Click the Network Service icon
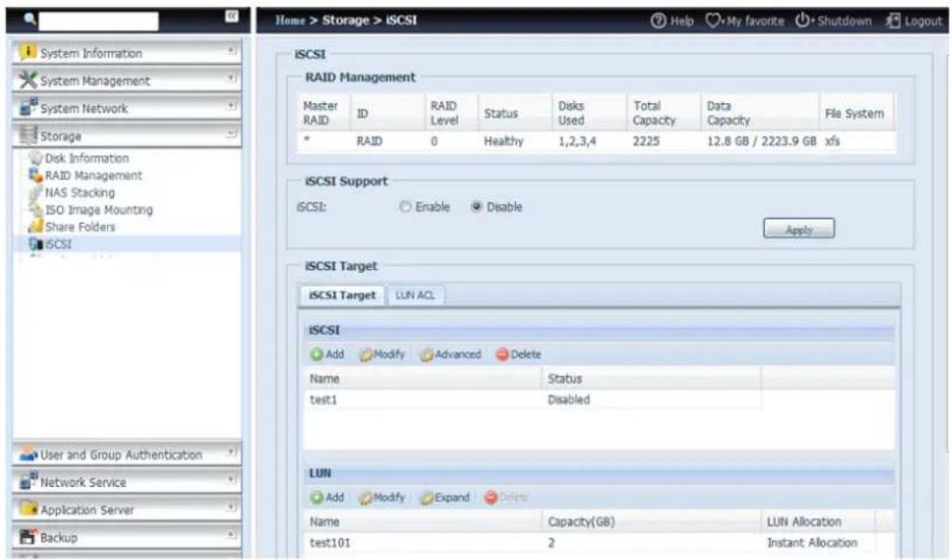This screenshot has width=952, height=560. click(x=28, y=481)
